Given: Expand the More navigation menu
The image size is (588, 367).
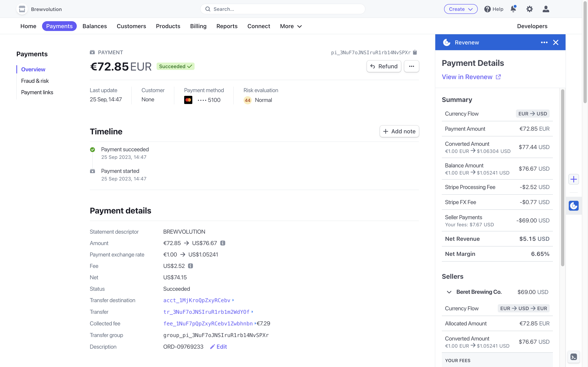Looking at the screenshot, I should (290, 26).
